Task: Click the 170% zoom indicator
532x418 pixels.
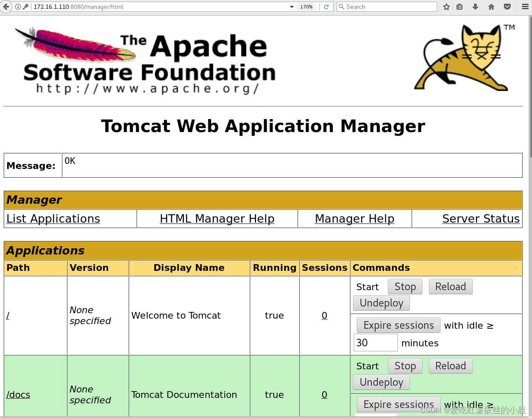Action: [306, 7]
